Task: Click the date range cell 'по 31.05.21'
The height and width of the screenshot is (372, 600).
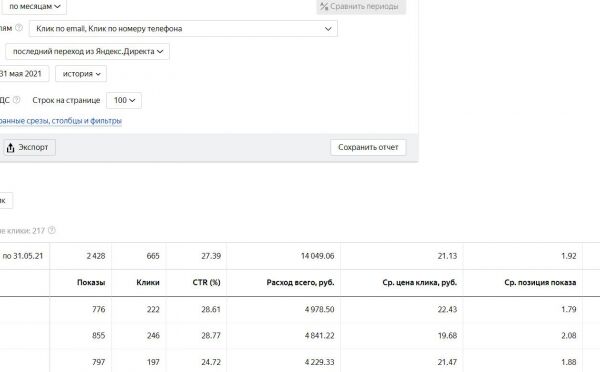Action: click(x=23, y=256)
